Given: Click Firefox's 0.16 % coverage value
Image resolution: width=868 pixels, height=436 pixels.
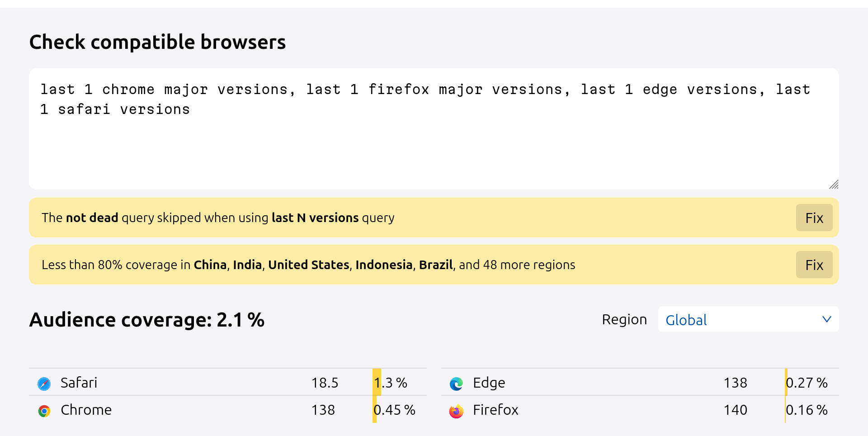Looking at the screenshot, I should point(807,410).
